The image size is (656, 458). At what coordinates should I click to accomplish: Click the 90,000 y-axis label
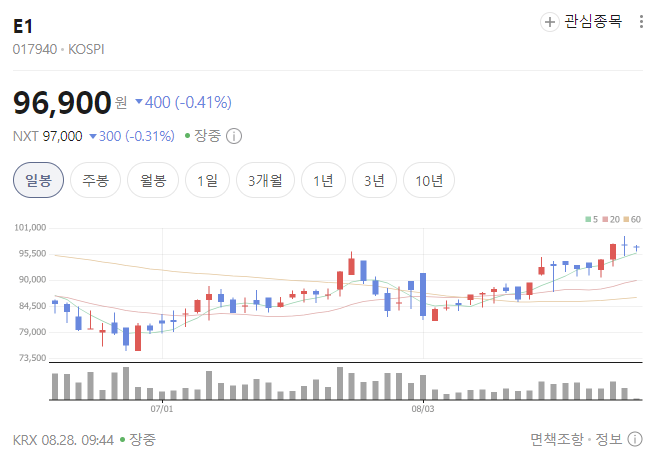pyautogui.click(x=32, y=279)
